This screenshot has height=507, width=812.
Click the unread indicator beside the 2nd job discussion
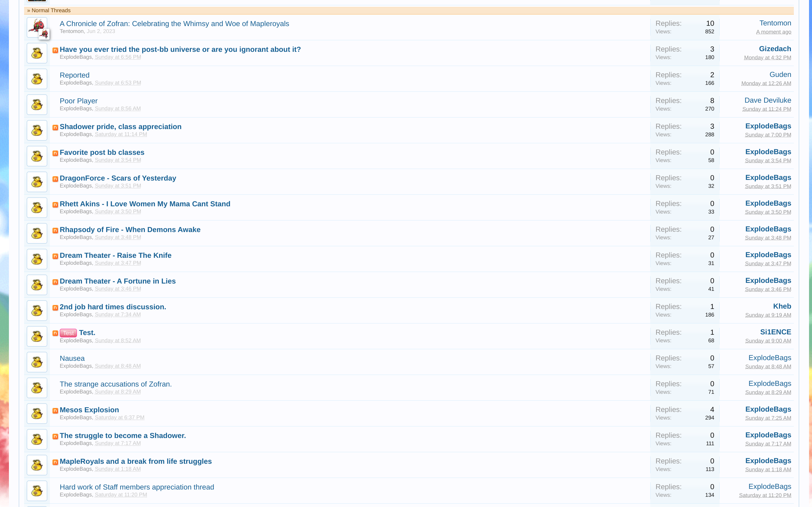(55, 308)
